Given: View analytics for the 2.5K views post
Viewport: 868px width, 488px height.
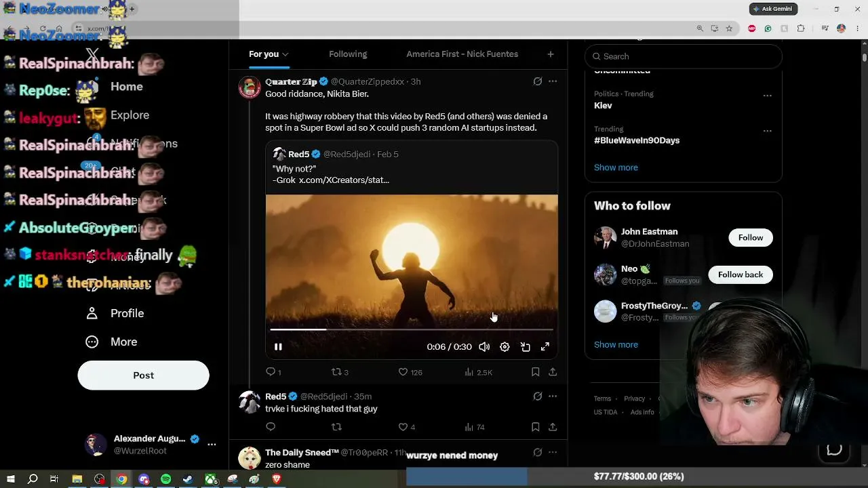Looking at the screenshot, I should pos(478,372).
